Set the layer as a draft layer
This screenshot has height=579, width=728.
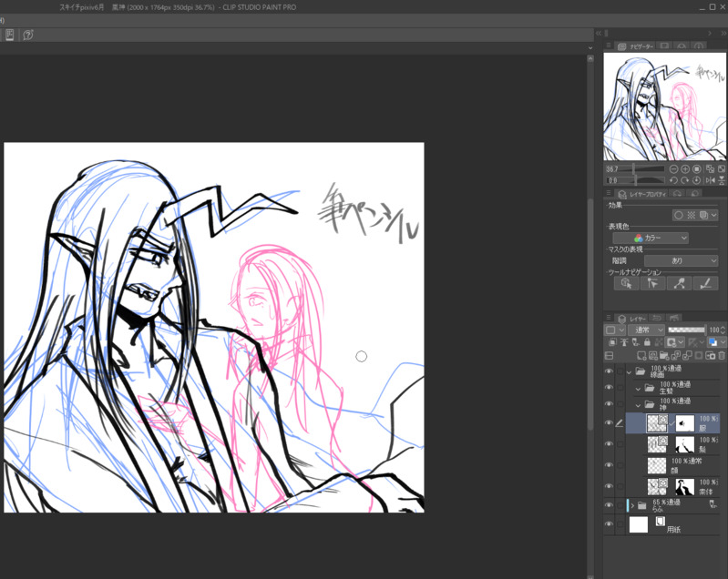point(636,342)
